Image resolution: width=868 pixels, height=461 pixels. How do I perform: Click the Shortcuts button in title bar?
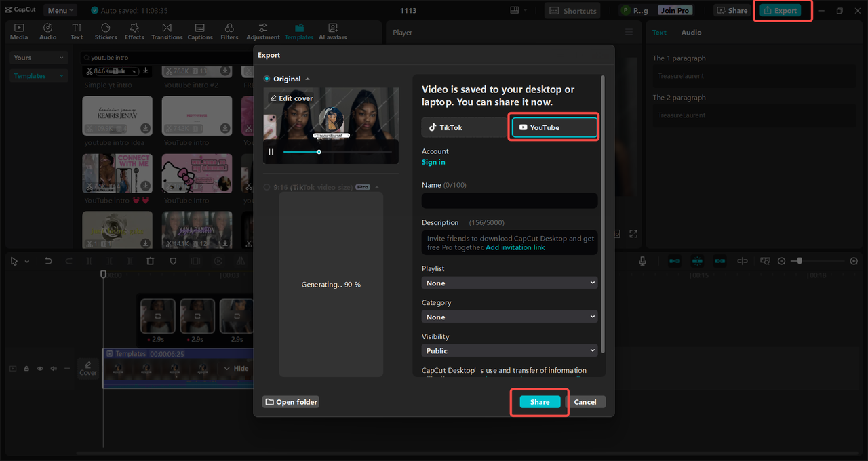pos(573,10)
